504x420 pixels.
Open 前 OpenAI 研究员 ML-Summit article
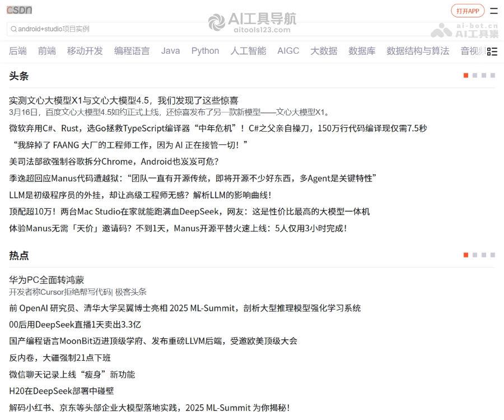pos(185,308)
